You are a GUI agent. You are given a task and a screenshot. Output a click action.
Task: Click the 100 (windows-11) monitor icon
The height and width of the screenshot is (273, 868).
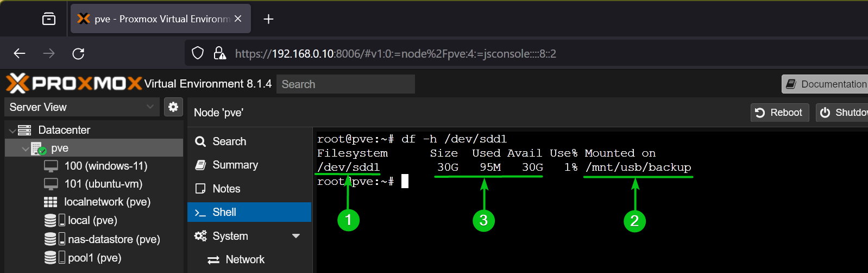[51, 166]
